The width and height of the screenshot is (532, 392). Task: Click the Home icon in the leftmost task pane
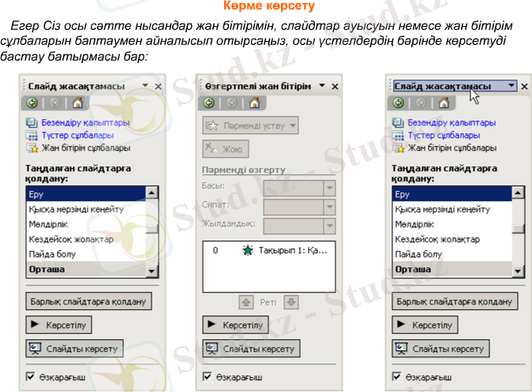[x=77, y=103]
